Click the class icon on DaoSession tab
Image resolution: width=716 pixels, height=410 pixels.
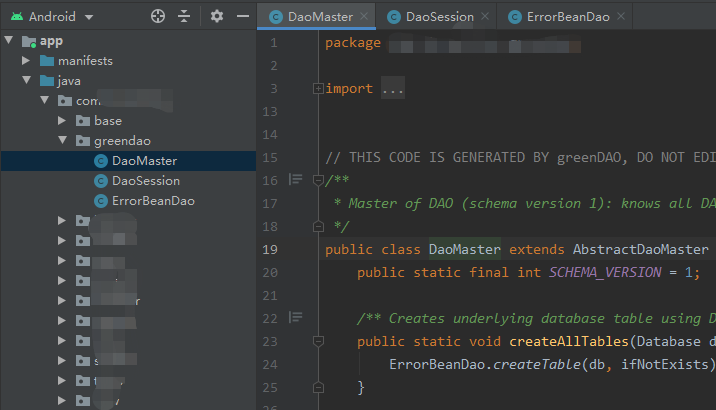[x=394, y=17]
